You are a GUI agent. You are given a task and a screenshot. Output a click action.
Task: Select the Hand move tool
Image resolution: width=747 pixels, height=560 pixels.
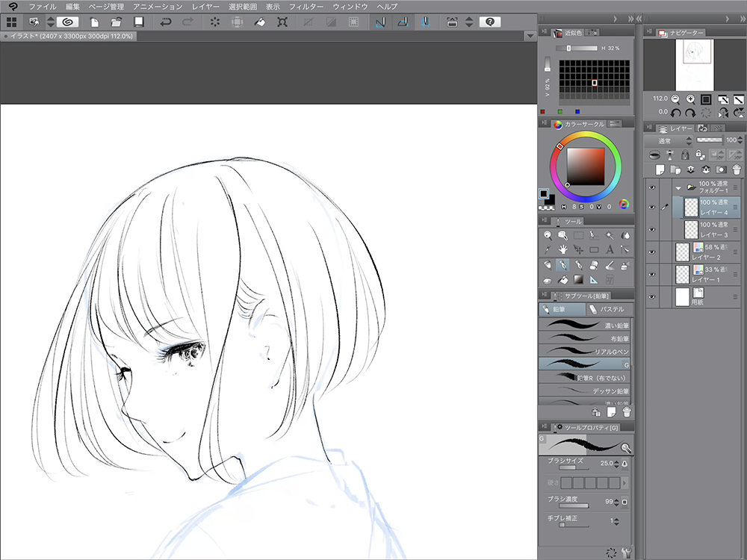(562, 249)
